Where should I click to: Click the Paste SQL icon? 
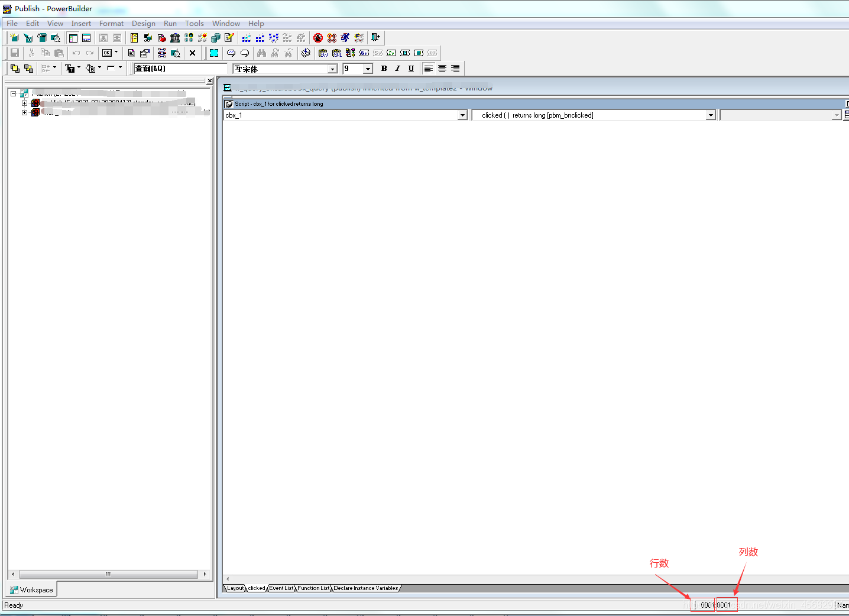[336, 53]
